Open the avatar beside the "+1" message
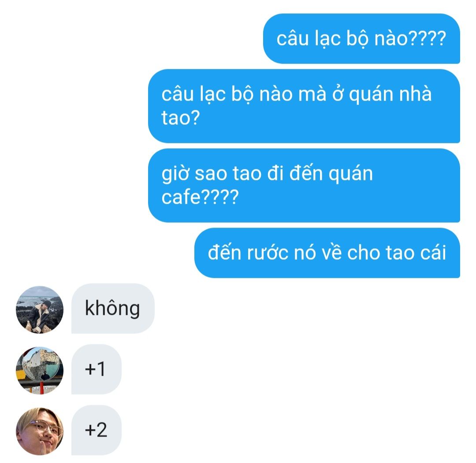This screenshot has width=476, height=463. click(40, 370)
